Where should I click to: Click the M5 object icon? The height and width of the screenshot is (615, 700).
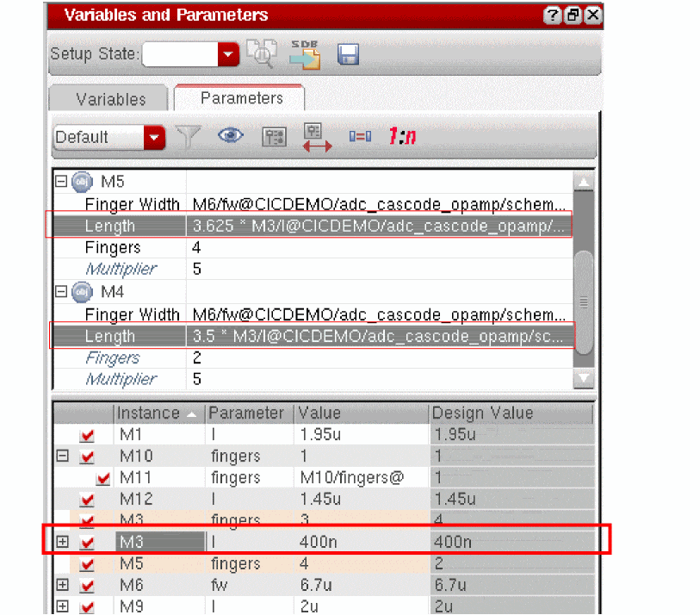(82, 182)
